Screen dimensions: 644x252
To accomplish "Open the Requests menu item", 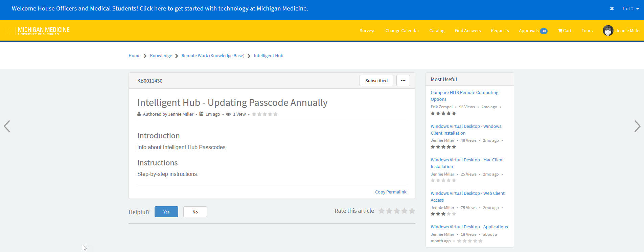I will point(500,31).
